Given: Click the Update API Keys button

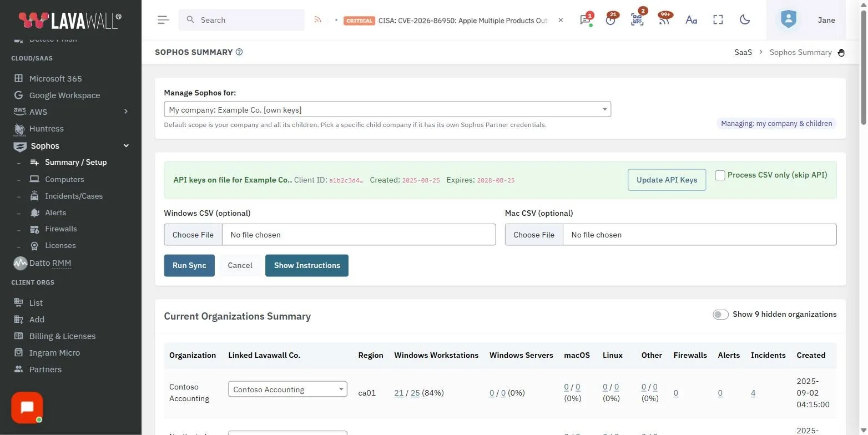Looking at the screenshot, I should 667,180.
